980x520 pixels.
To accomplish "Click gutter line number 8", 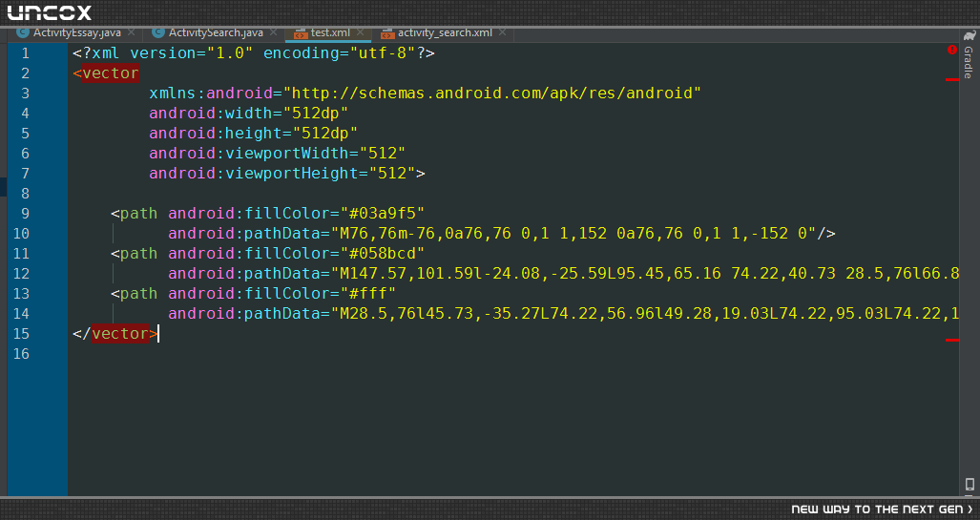I will (x=25, y=193).
